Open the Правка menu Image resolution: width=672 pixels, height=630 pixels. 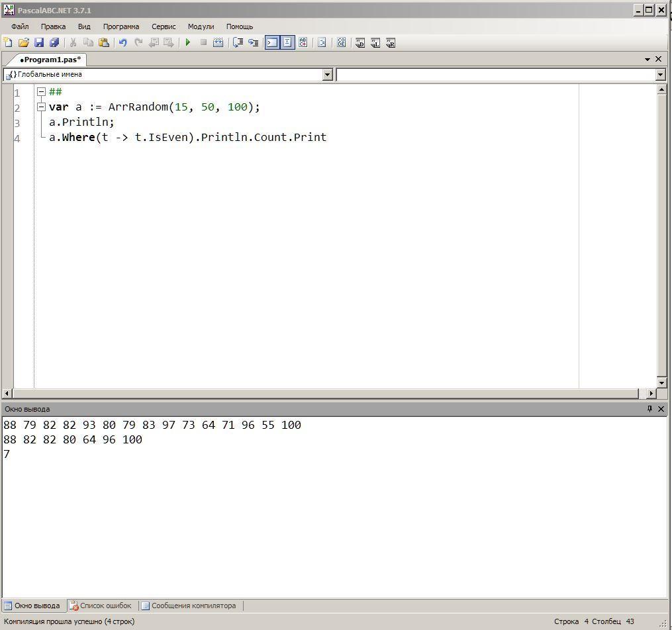click(x=53, y=26)
